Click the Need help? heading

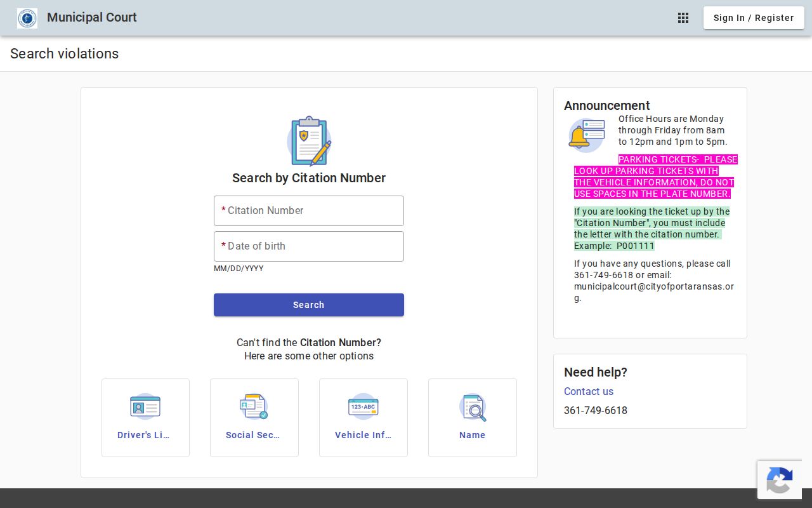tap(596, 372)
